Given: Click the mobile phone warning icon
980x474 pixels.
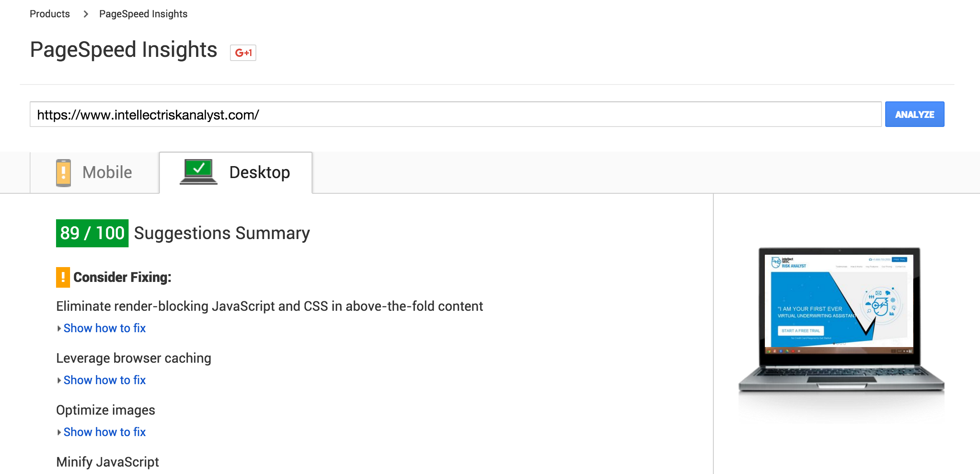Looking at the screenshot, I should click(63, 173).
